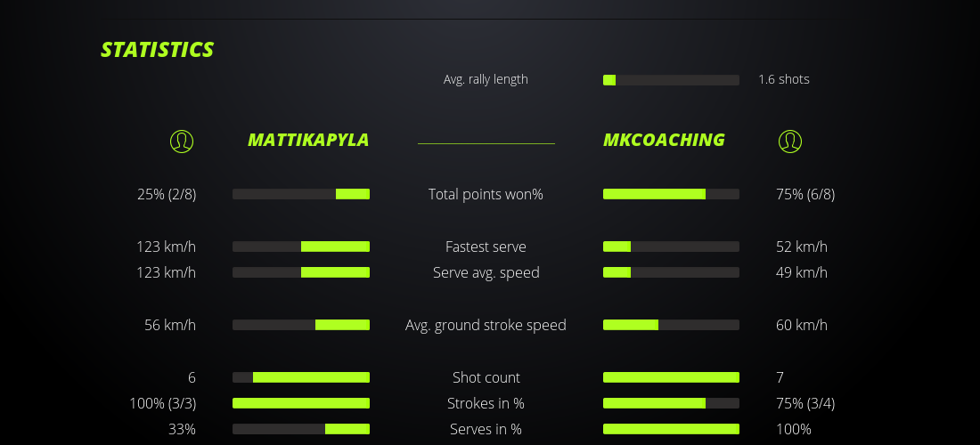980x445 pixels.
Task: Select the Avg. ground stroke speed label
Action: pyautogui.click(x=486, y=325)
